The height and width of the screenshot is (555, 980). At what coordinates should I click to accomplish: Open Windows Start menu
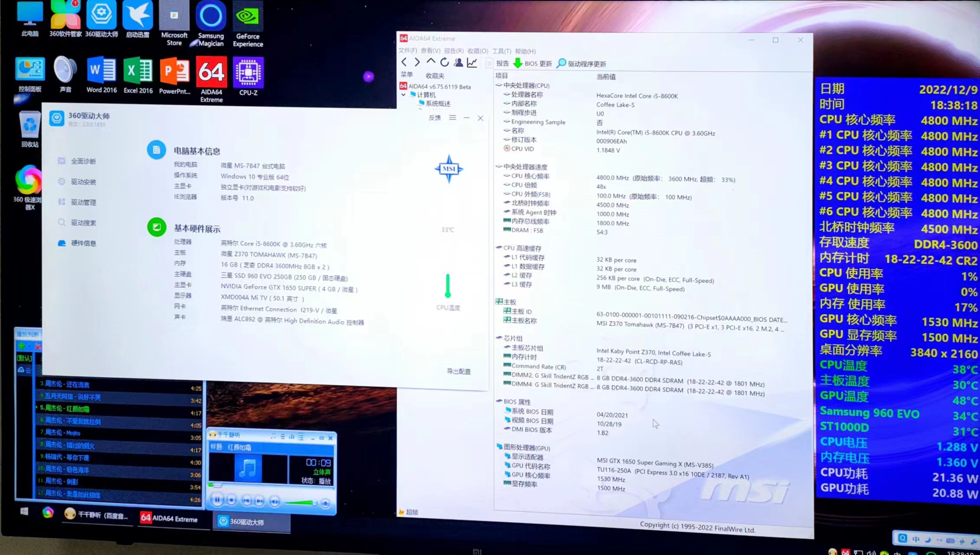(x=24, y=512)
